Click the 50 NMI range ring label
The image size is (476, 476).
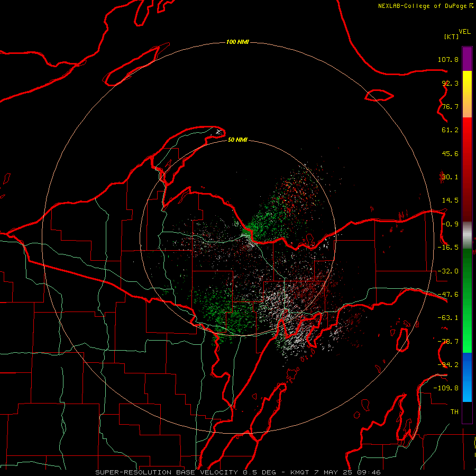[x=237, y=140]
